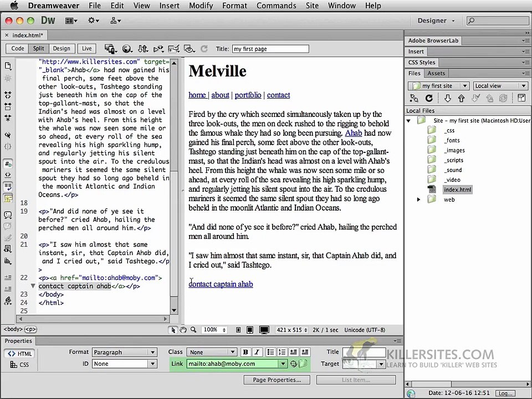Collapse the Site root folder
This screenshot has height=399, width=532.
coord(408,121)
